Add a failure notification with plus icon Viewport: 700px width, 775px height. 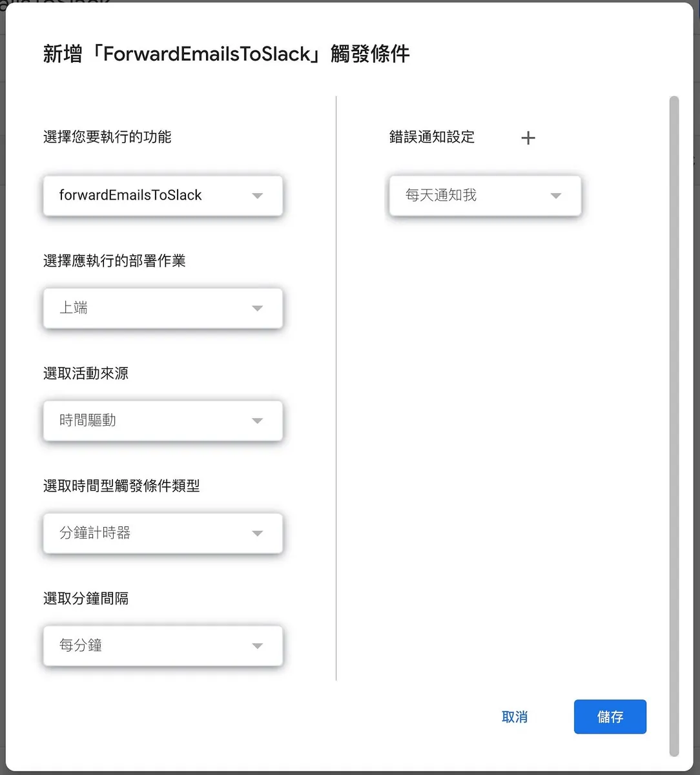528,138
